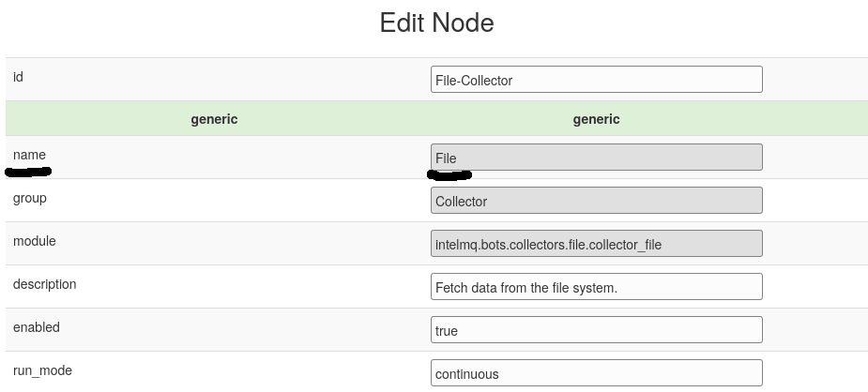The width and height of the screenshot is (868, 392).
Task: Select the name field showing File
Action: point(596,158)
